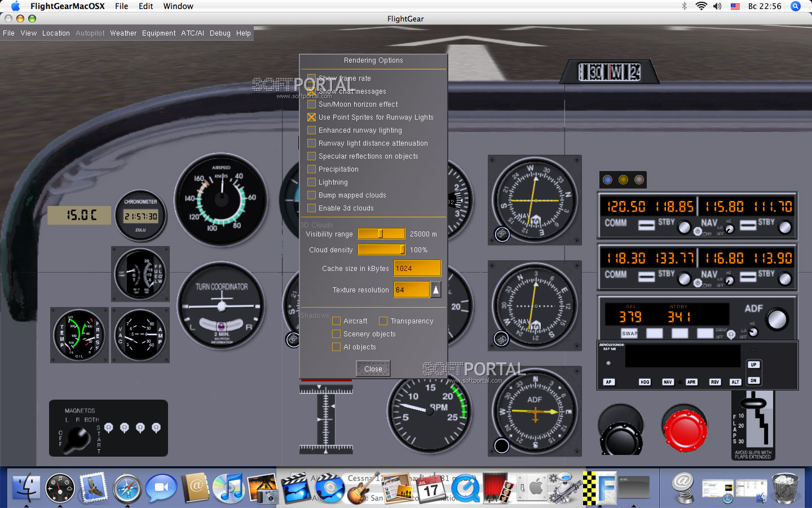The image size is (812, 508).
Task: Click the NAV1 standby tuning knob
Action: (784, 227)
